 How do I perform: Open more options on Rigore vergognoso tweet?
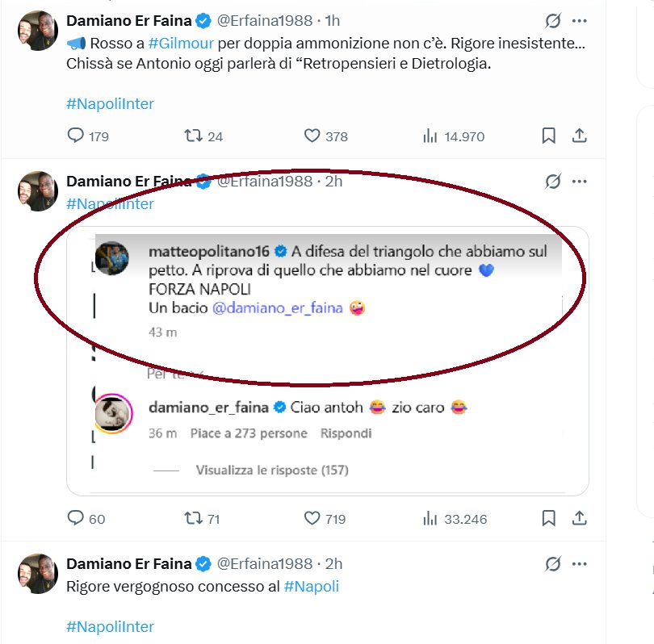[580, 563]
